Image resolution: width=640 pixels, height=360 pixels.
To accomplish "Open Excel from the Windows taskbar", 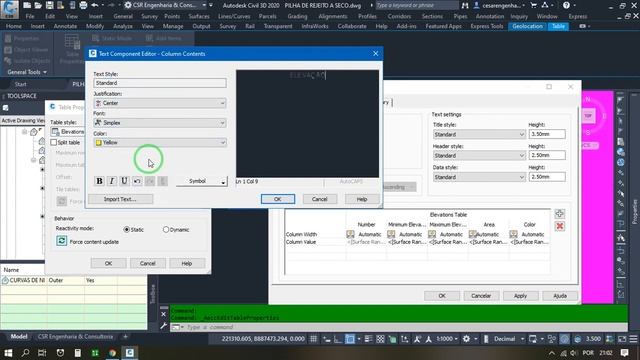I will pos(95,353).
